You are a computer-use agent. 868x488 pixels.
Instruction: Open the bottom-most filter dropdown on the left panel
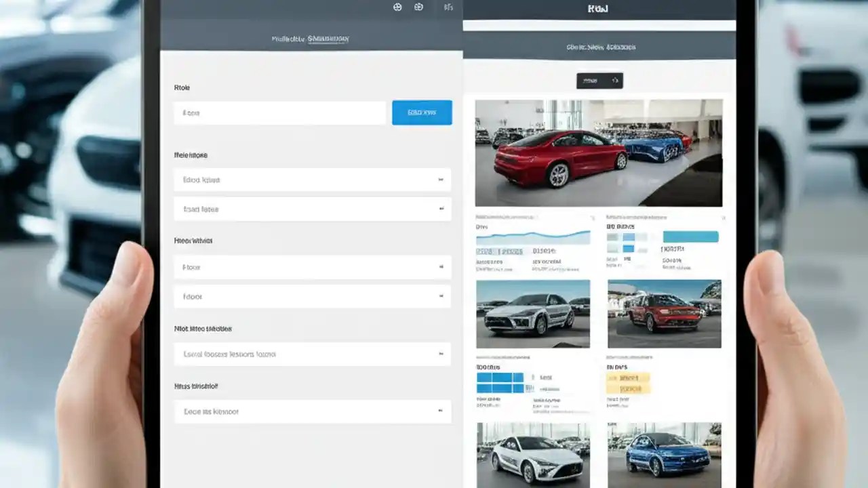312,411
